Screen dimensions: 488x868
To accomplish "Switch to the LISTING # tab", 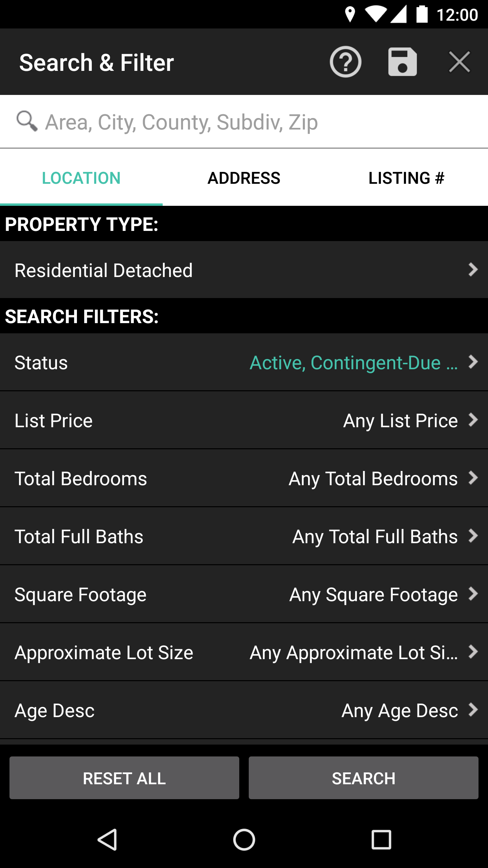I will coord(406,178).
